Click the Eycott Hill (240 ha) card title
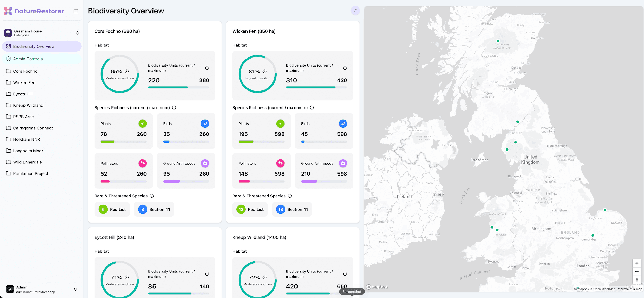This screenshot has height=298, width=644. pyautogui.click(x=114, y=237)
